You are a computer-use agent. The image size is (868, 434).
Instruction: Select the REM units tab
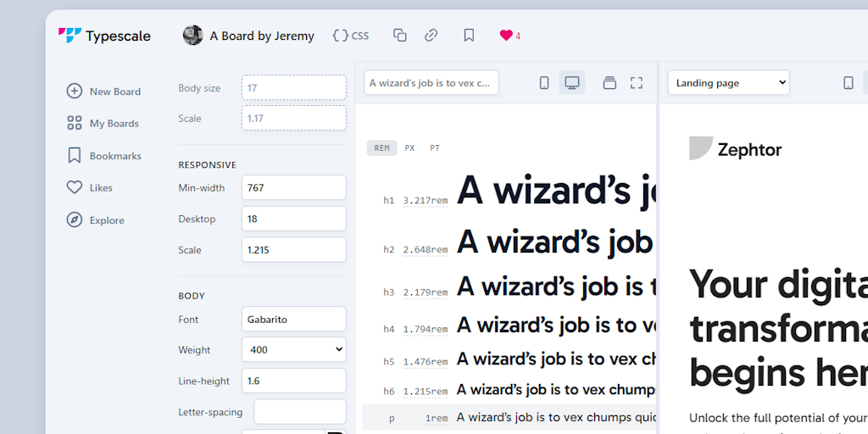(x=382, y=147)
